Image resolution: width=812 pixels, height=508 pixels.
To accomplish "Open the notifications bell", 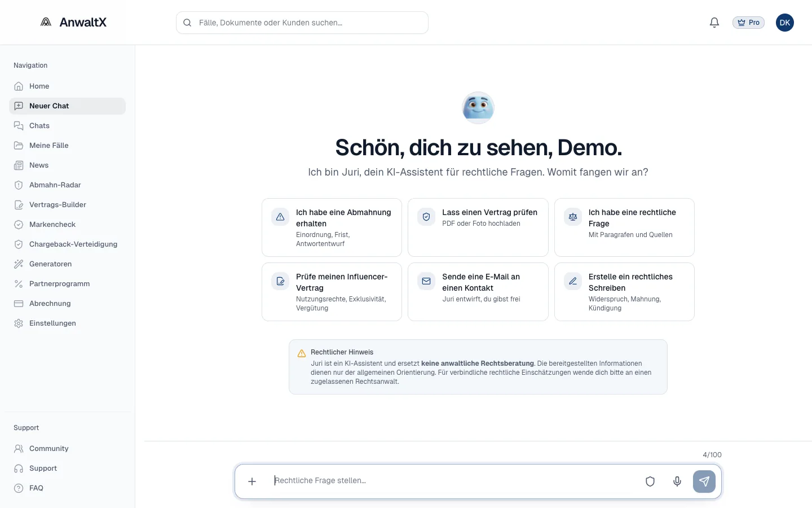I will pyautogui.click(x=714, y=23).
